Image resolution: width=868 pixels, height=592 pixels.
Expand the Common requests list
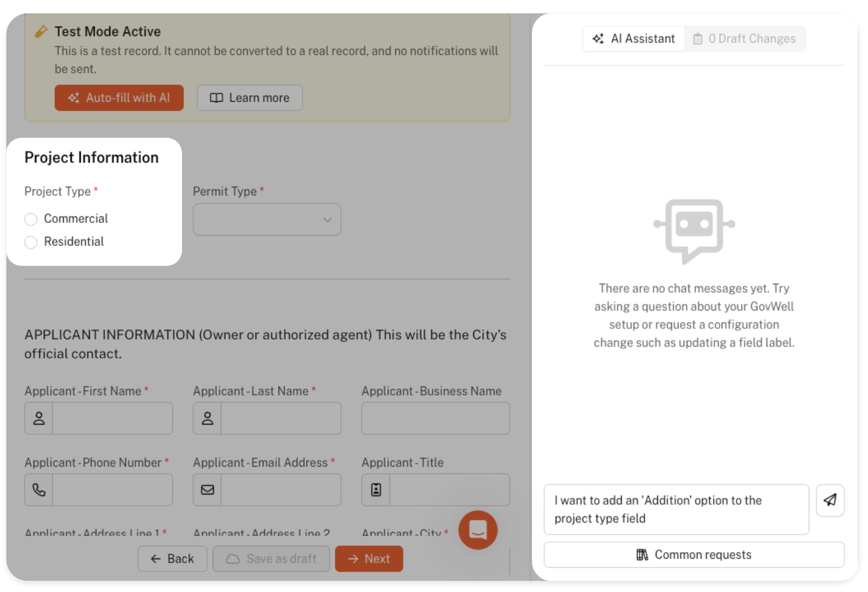(694, 555)
